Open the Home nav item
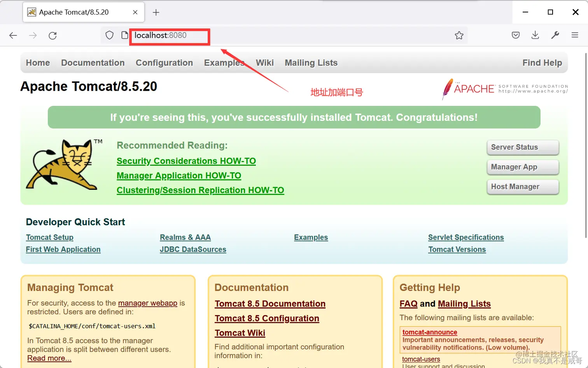 coord(38,63)
